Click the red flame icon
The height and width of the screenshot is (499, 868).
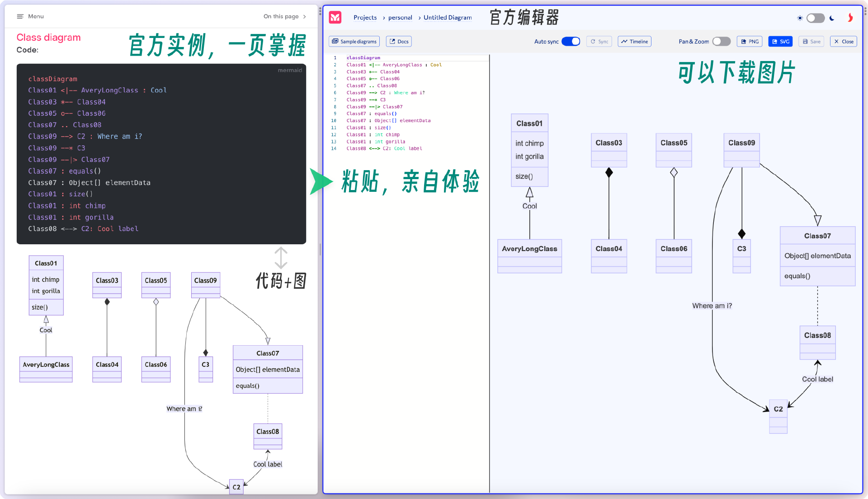(x=850, y=18)
